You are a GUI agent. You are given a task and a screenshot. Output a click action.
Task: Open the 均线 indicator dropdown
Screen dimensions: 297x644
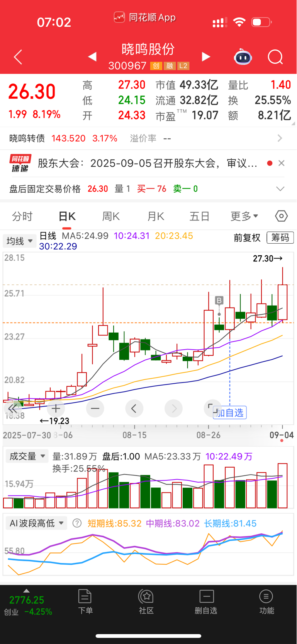pos(19,241)
